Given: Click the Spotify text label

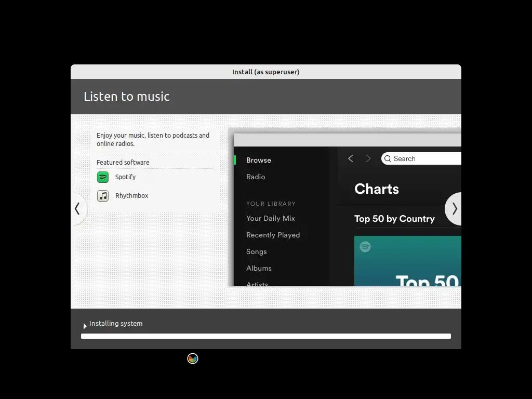Looking at the screenshot, I should [125, 177].
